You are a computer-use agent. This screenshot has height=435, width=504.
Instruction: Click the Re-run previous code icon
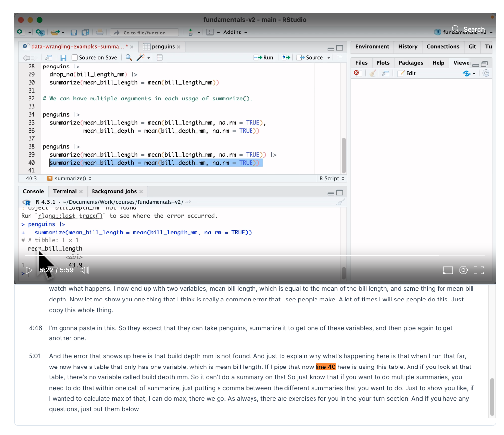(286, 57)
